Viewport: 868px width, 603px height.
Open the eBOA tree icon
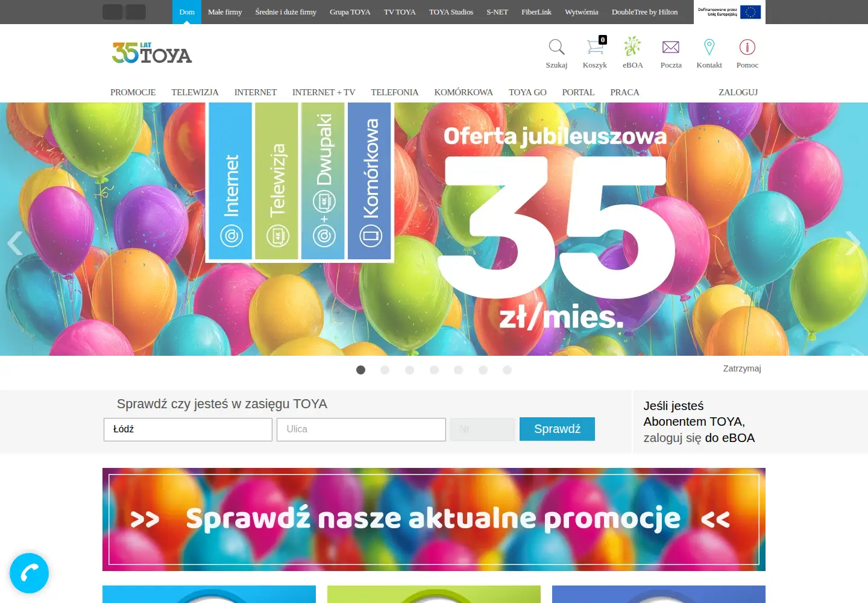[x=632, y=46]
